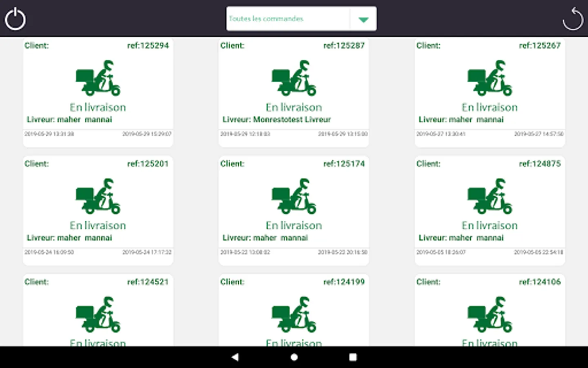The width and height of the screenshot is (588, 368).
Task: Tap En livraison status on ref:125267
Action: pos(490,107)
